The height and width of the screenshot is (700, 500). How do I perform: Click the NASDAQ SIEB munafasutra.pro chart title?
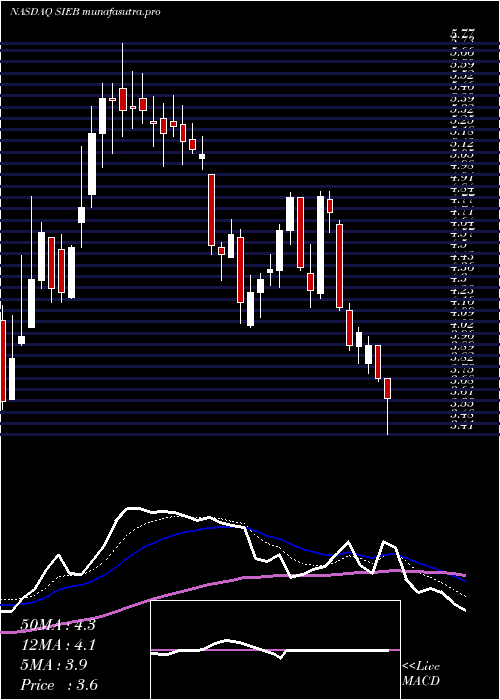pyautogui.click(x=85, y=12)
